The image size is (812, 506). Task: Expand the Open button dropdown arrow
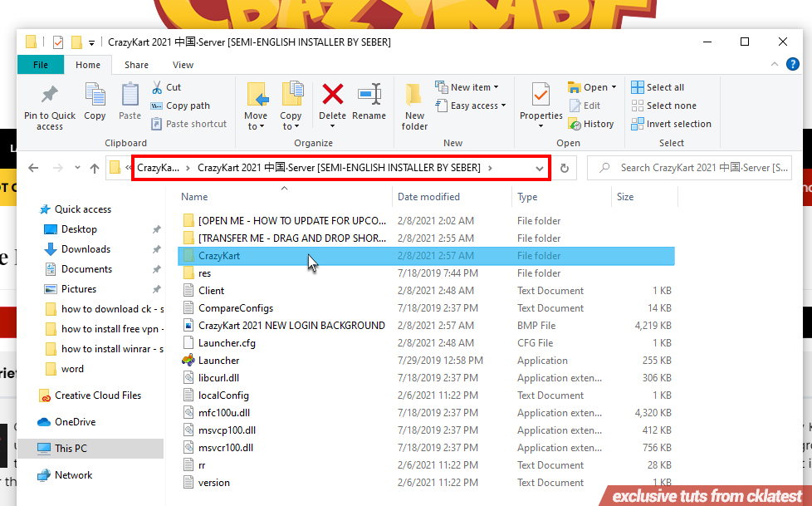(614, 87)
